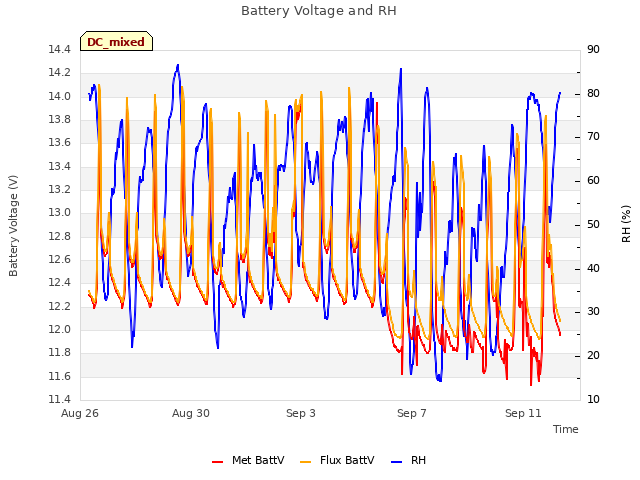Click the 12.2 voltage axis tick label
The width and height of the screenshot is (640, 480).
coord(59,307)
